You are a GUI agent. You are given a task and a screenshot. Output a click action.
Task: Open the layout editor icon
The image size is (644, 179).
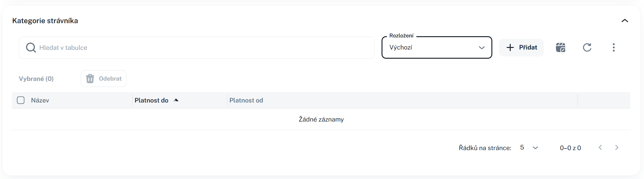click(x=560, y=48)
